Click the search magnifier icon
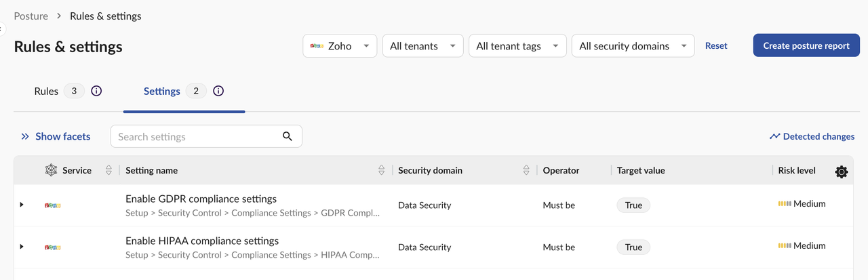Screen dimensions: 868x280 [x=288, y=136]
